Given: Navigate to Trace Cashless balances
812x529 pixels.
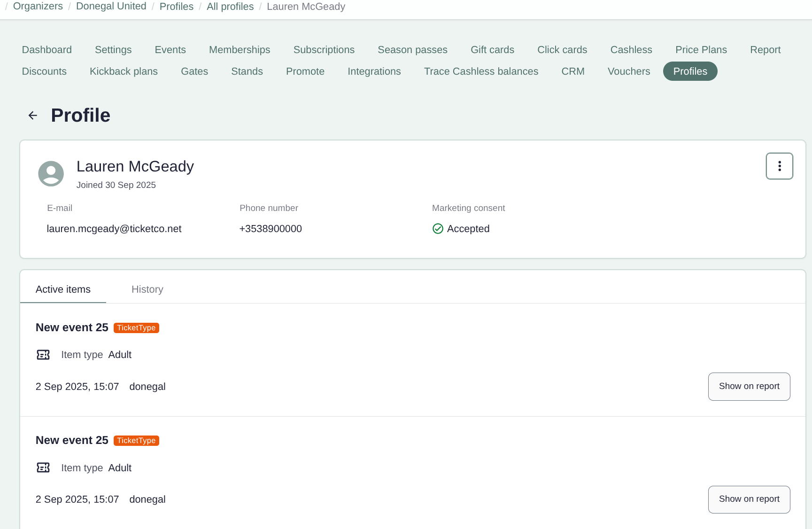Looking at the screenshot, I should 481,71.
